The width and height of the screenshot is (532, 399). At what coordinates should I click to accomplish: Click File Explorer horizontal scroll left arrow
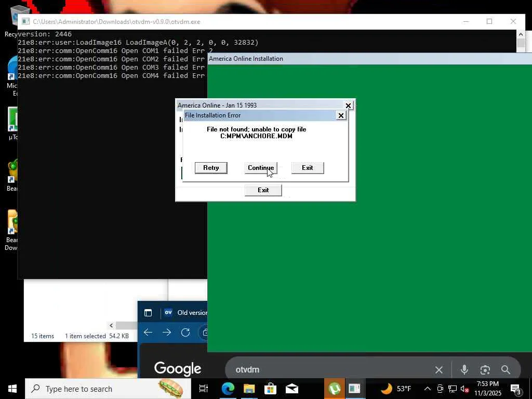(111, 325)
